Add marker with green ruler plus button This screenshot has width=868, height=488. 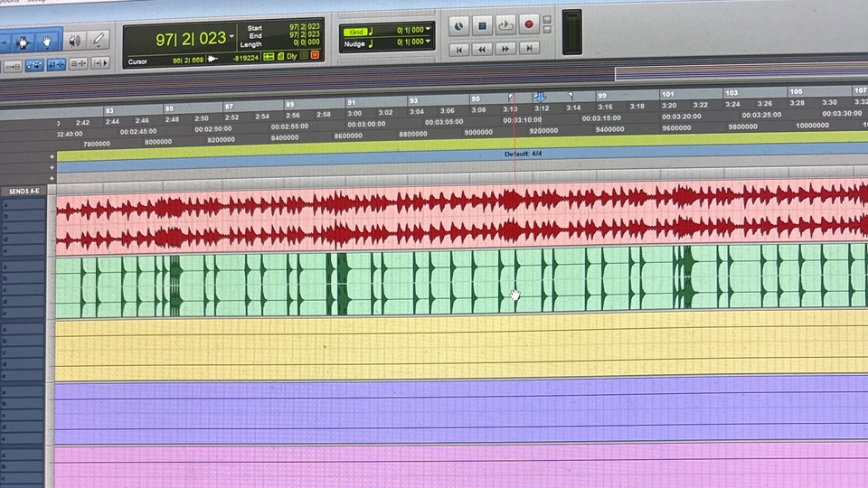[x=52, y=156]
